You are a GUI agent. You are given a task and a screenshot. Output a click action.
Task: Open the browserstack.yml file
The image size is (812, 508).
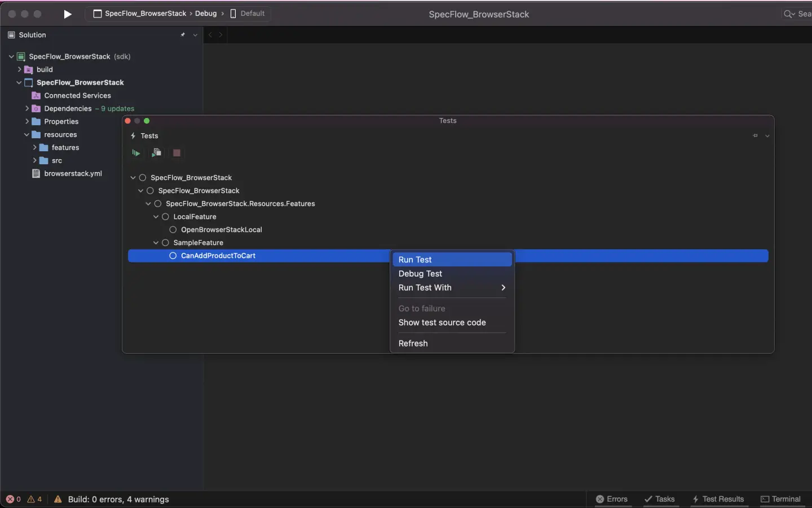pos(73,174)
